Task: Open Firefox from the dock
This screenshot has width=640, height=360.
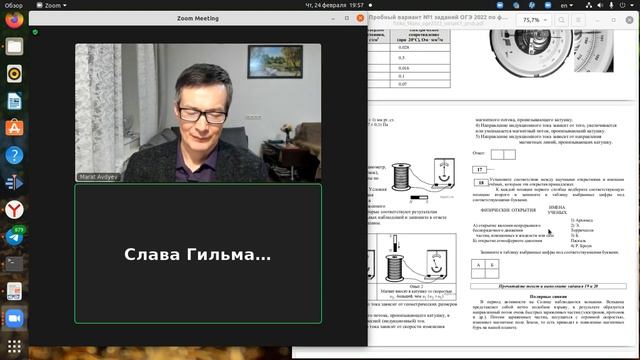Action: pyautogui.click(x=14, y=20)
